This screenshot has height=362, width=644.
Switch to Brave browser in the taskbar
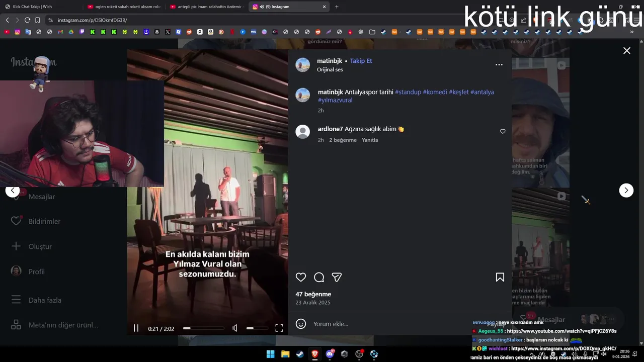315,354
